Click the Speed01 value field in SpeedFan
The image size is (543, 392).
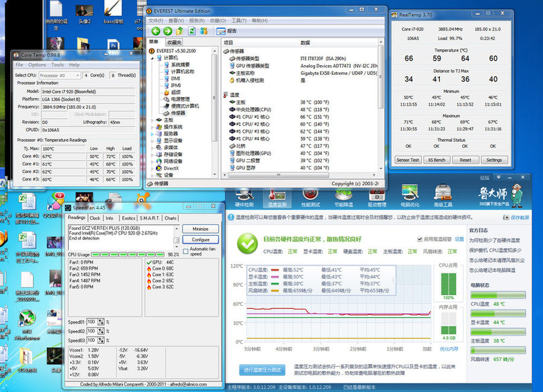coord(91,322)
